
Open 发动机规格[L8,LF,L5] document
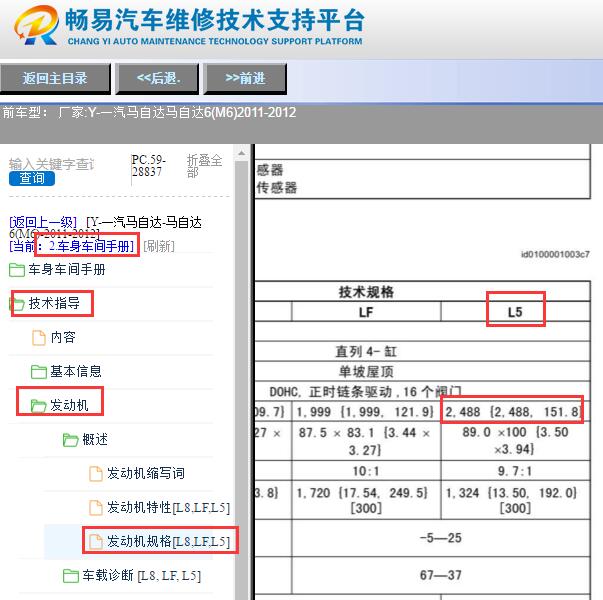pos(168,542)
